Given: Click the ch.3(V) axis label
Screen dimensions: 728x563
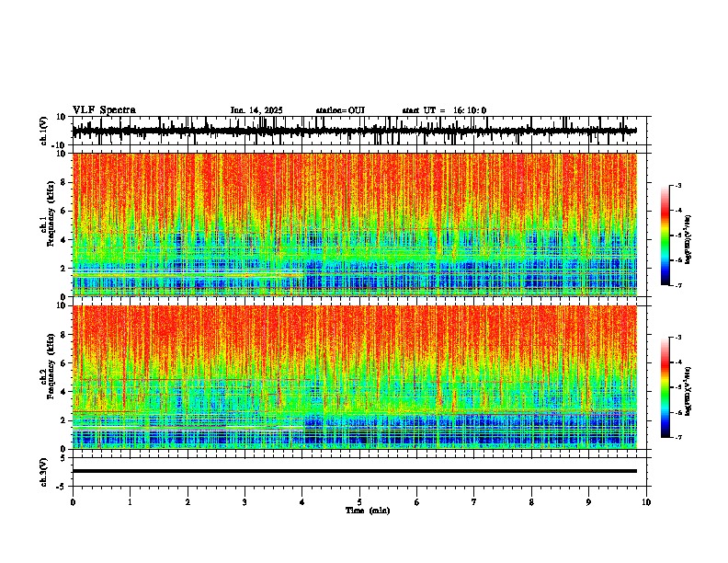Looking at the screenshot, I should pos(44,472).
